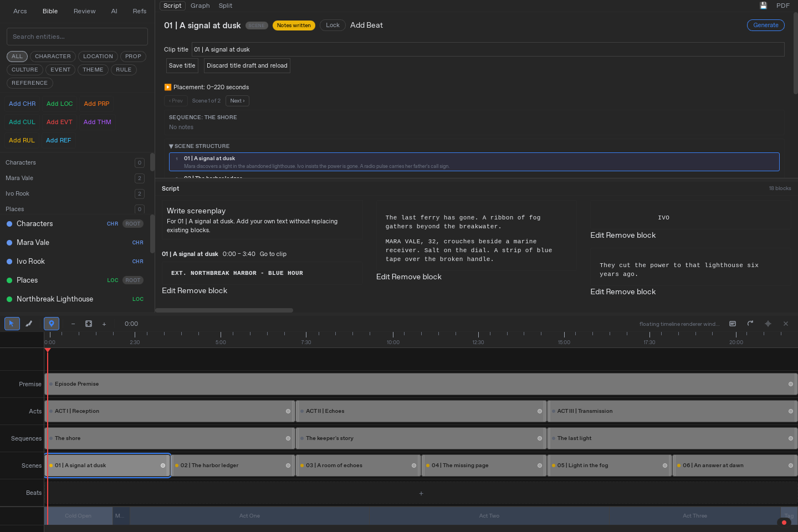The image size is (798, 532).
Task: Toggle the RULE filter chip
Action: (x=124, y=70)
